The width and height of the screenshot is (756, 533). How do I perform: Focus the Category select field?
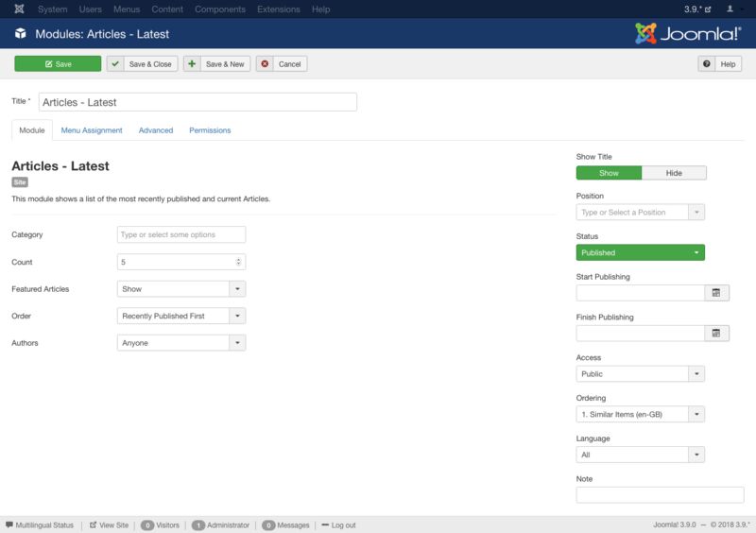click(x=181, y=234)
